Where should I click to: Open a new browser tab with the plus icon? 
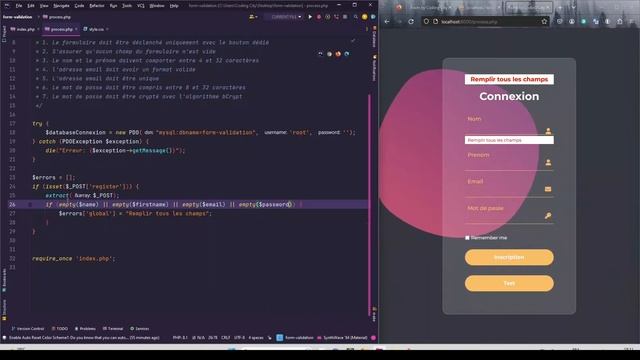click(560, 7)
